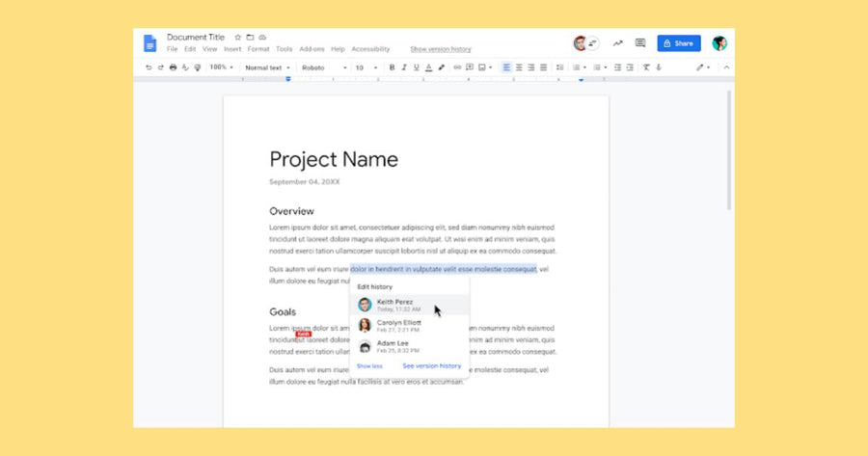Open the File menu

pos(173,49)
